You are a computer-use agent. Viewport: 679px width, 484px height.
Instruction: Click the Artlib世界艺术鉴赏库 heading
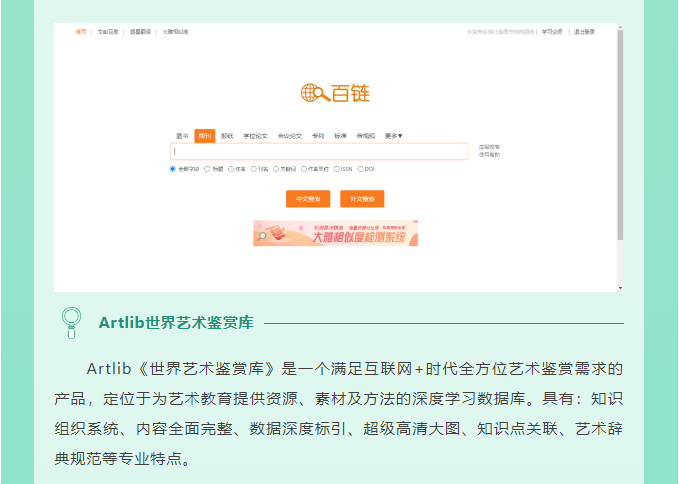[x=176, y=323]
